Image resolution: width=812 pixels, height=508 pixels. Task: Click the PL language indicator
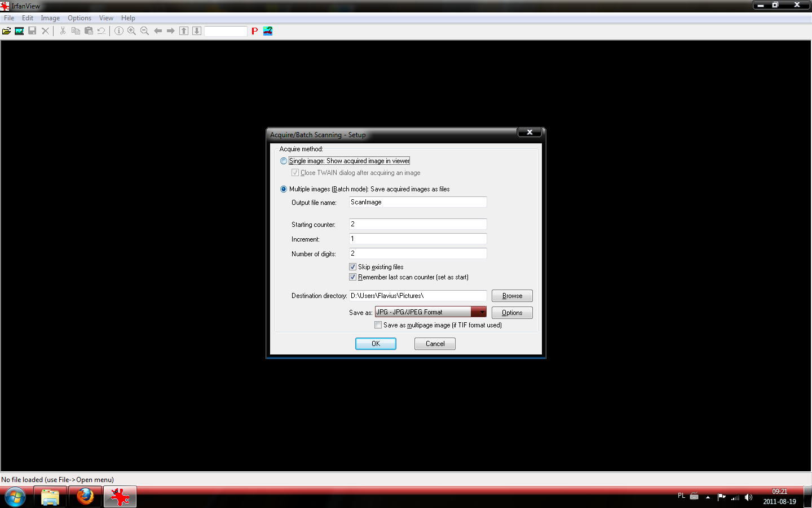(681, 496)
